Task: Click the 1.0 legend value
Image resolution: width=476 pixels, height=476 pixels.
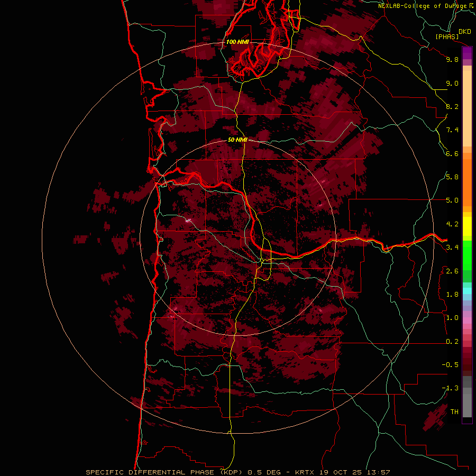Action: (x=452, y=318)
